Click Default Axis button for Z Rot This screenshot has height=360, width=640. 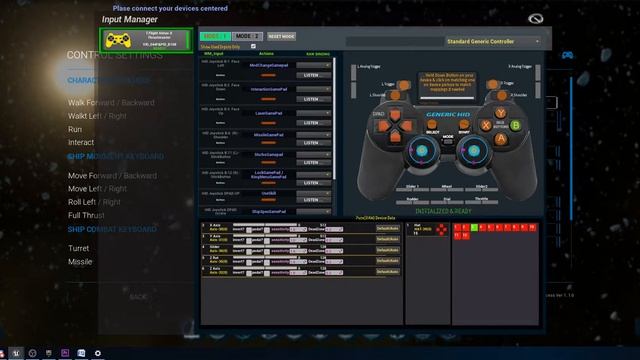[388, 260]
